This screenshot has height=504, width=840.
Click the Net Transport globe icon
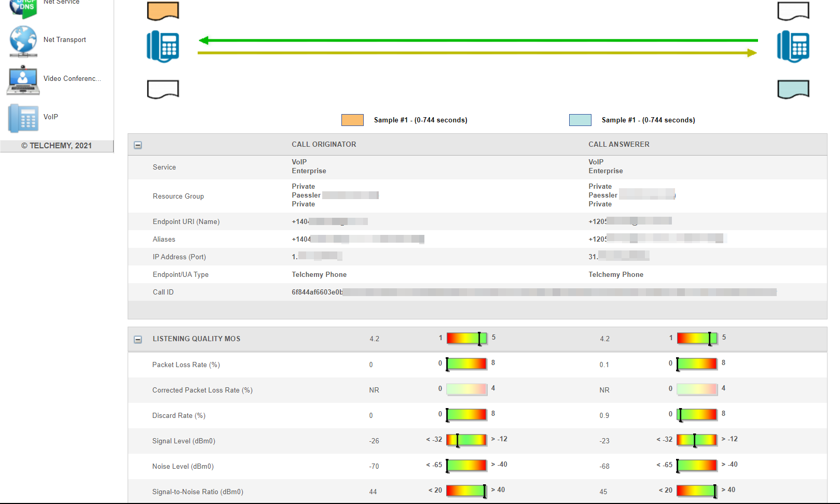click(23, 40)
